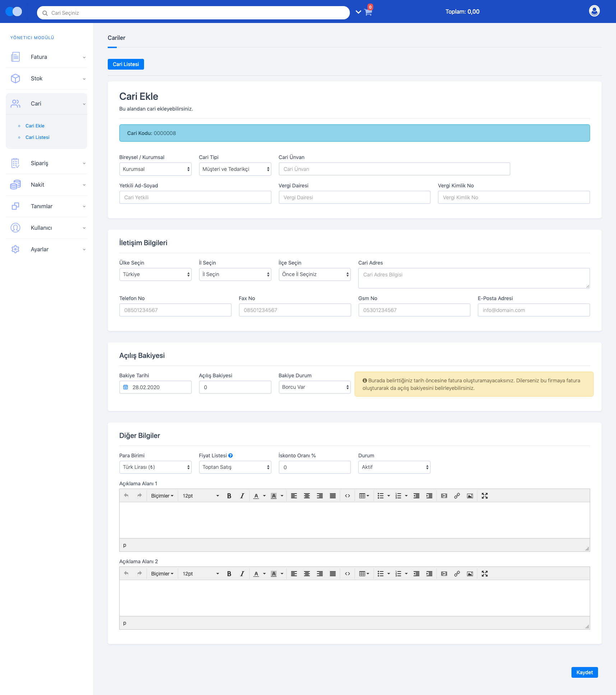Open the İlçe Seçin dropdown
616x695 pixels.
point(315,274)
